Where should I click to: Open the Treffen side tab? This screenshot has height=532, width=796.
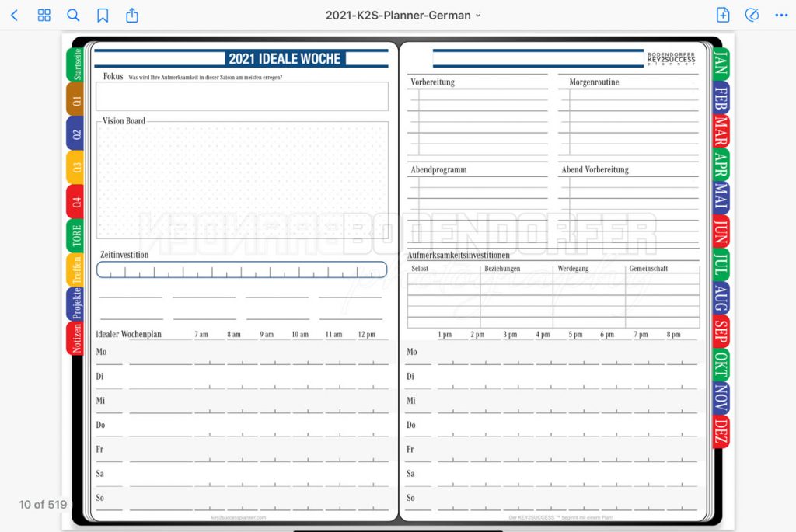(x=75, y=269)
